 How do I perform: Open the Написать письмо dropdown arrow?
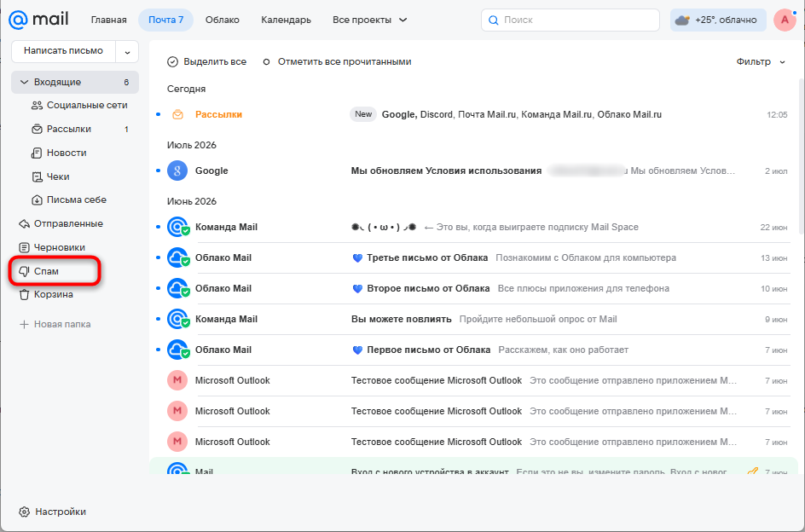click(127, 51)
